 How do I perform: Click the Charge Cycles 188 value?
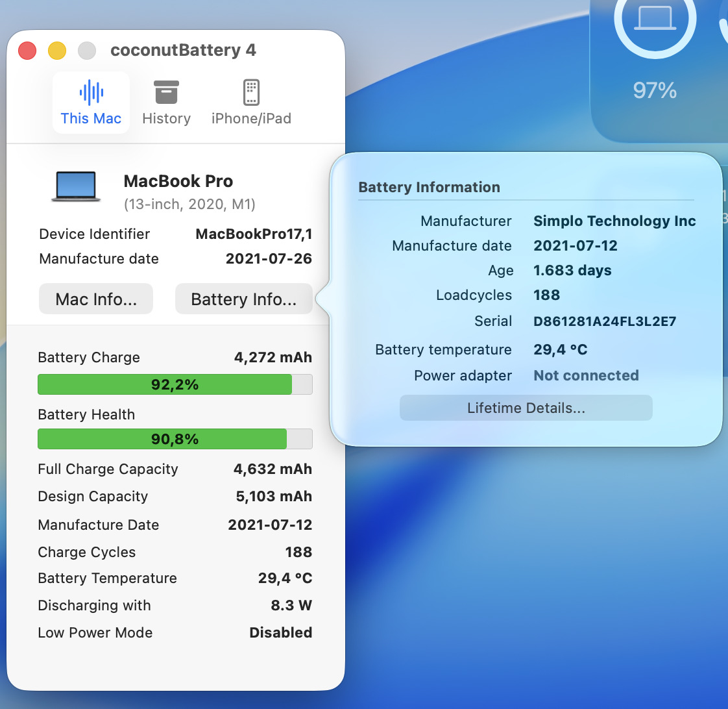[x=298, y=552]
